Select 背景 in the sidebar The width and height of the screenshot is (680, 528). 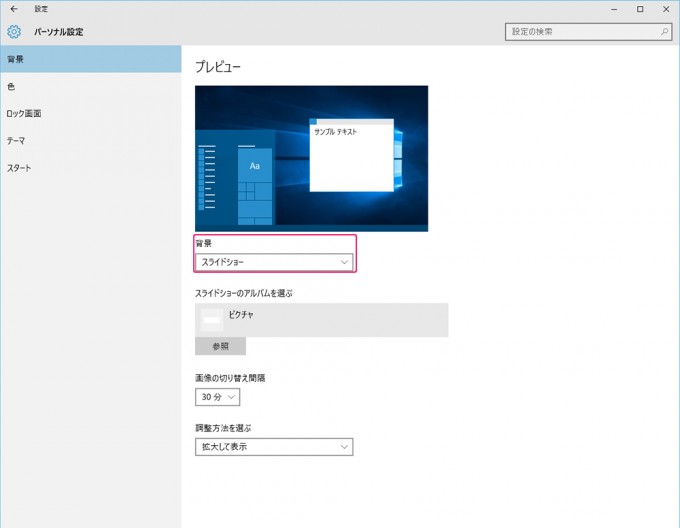coord(91,59)
